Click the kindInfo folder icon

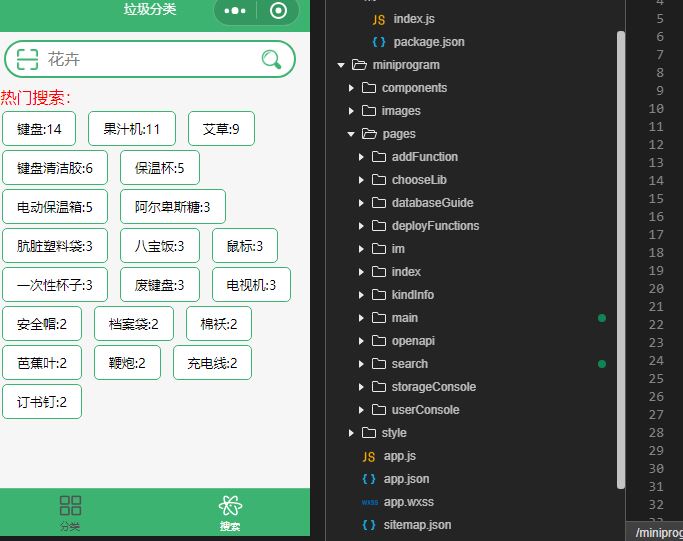point(379,295)
